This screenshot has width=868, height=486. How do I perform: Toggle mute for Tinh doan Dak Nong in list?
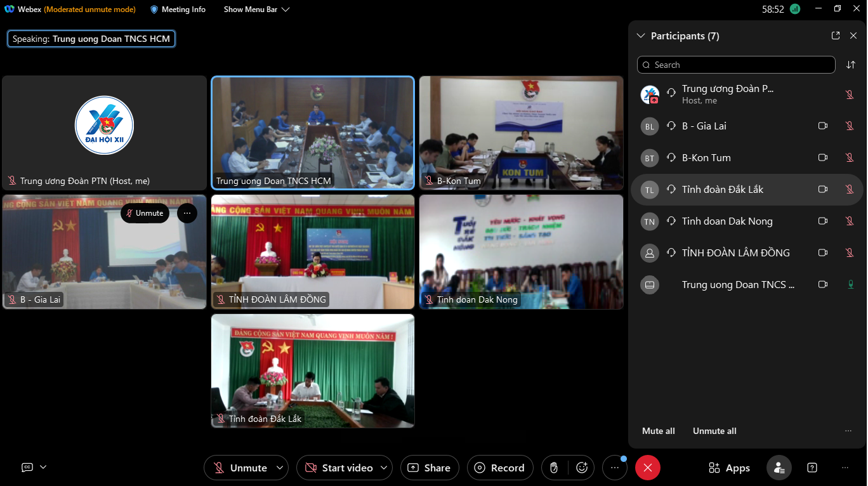(x=850, y=221)
